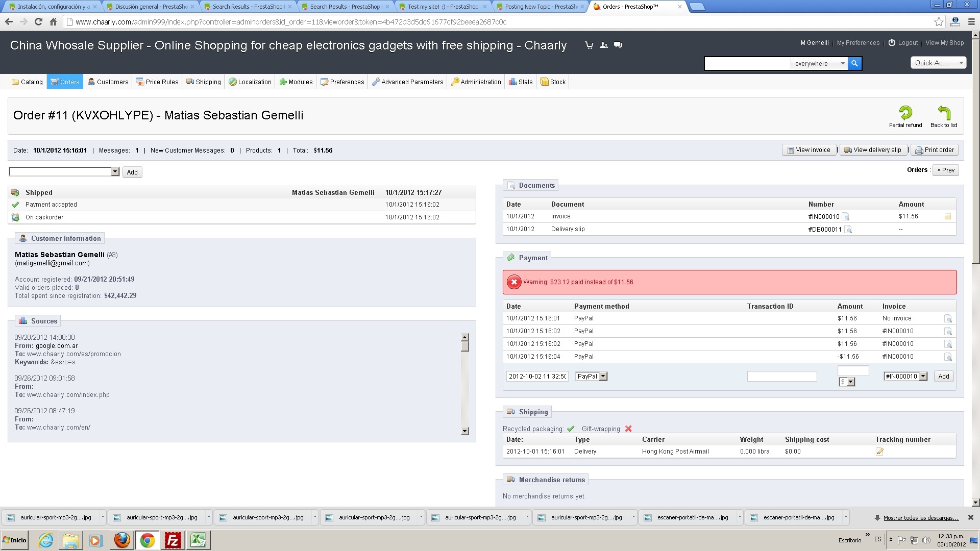Click the Print order button
This screenshot has width=980, height=551.
point(935,150)
